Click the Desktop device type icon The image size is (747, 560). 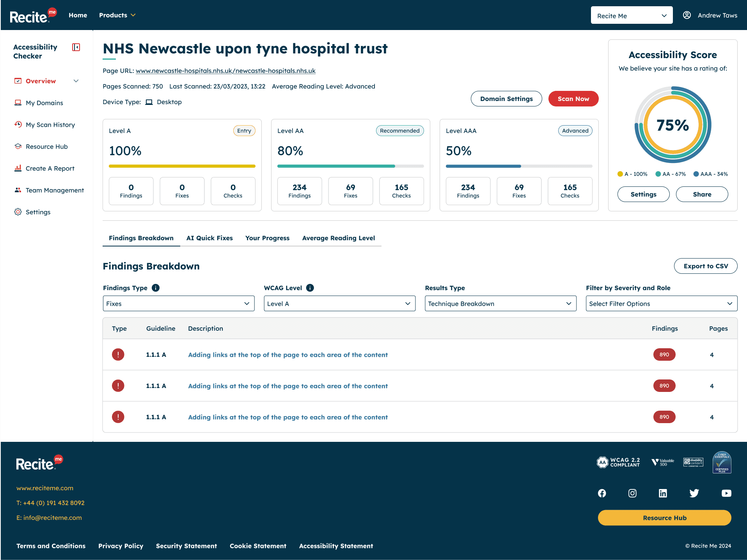(149, 102)
